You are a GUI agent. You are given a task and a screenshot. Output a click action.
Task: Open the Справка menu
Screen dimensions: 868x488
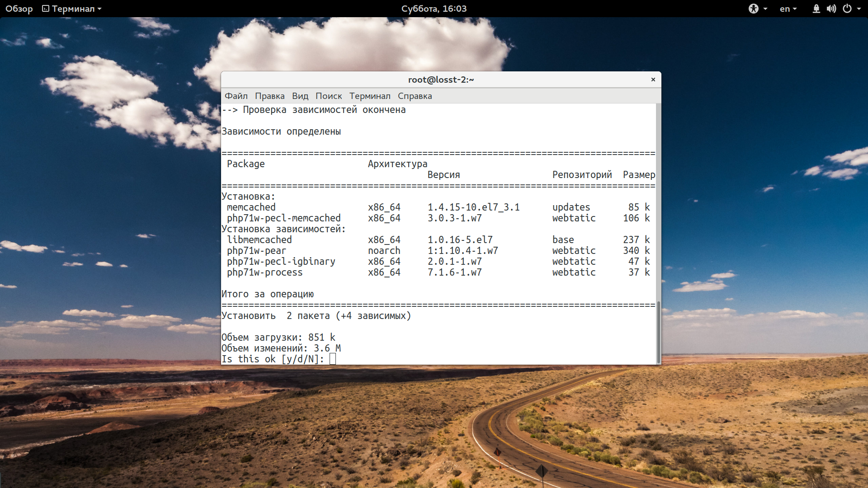click(415, 96)
